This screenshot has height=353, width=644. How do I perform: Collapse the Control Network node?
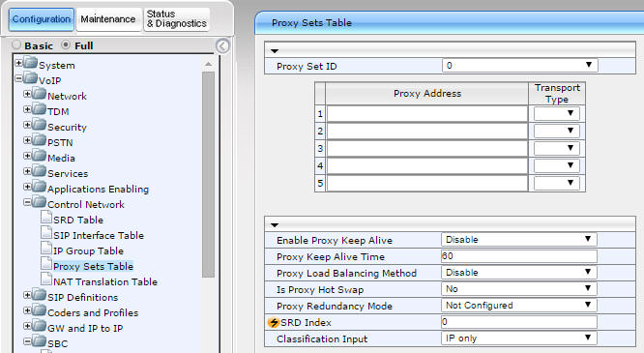click(x=27, y=202)
